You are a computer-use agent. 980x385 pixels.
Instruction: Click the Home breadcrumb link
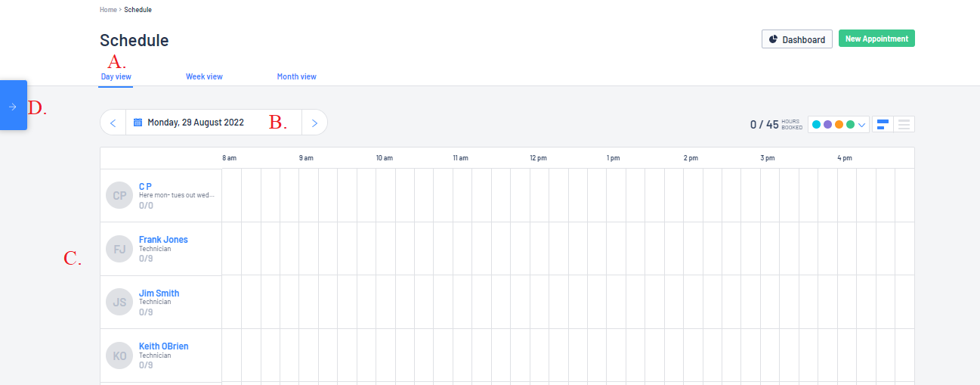click(108, 10)
